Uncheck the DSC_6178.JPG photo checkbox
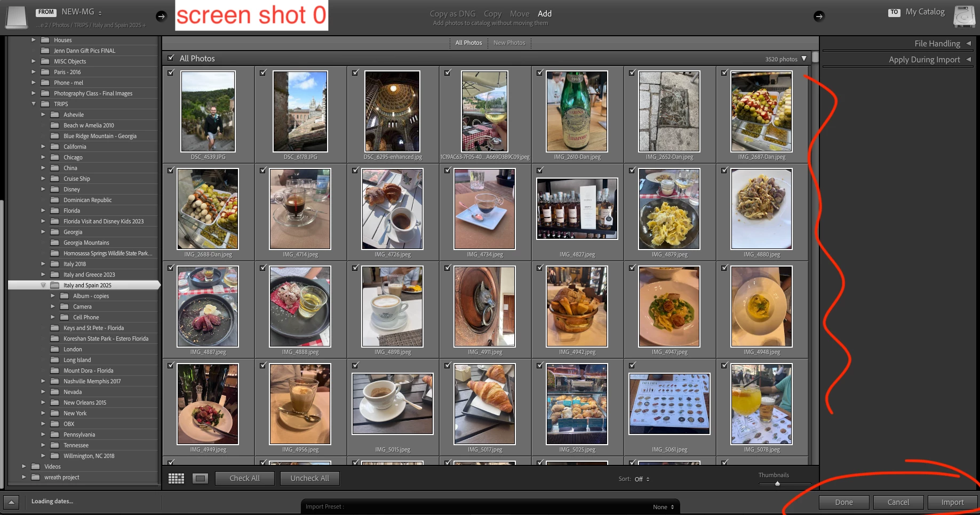 click(263, 73)
